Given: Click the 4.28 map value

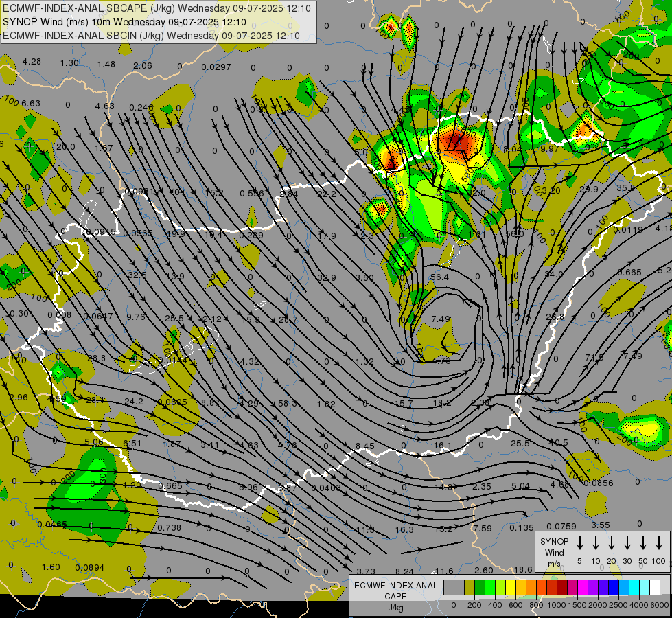Looking at the screenshot, I should (x=32, y=62).
